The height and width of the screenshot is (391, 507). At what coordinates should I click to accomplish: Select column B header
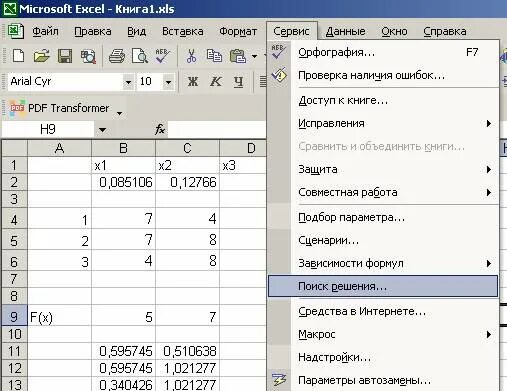click(123, 148)
